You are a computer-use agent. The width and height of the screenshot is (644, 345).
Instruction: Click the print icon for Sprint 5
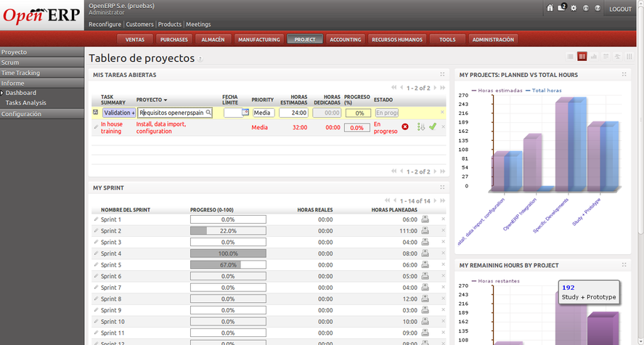click(425, 264)
